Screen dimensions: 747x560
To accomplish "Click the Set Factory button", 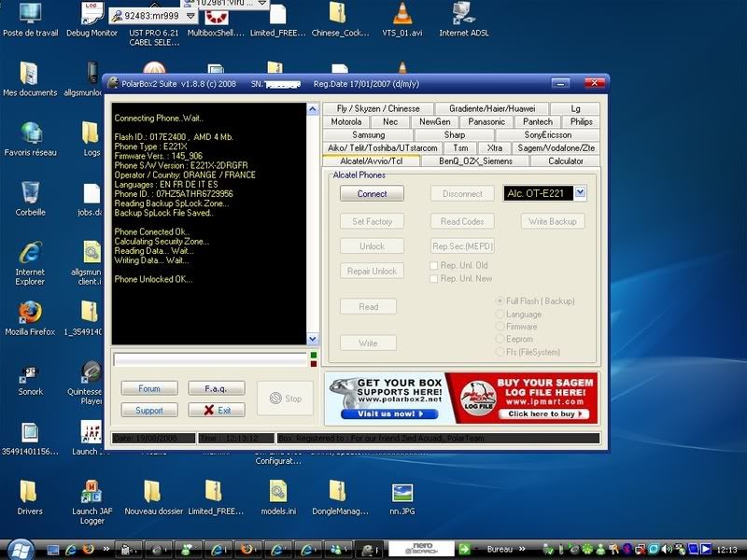I will [372, 221].
